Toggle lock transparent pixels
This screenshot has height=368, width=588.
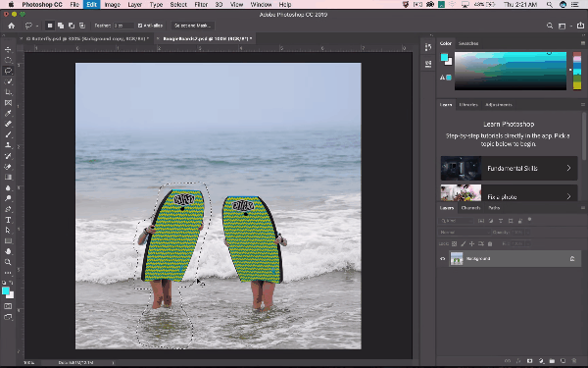[454, 243]
